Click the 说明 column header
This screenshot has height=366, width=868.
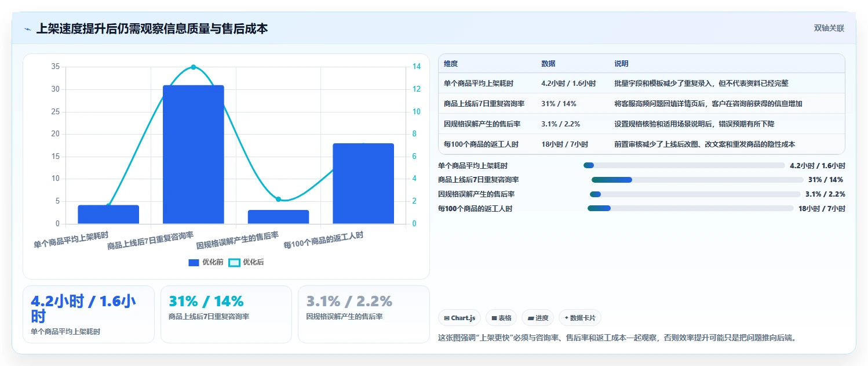coord(621,64)
